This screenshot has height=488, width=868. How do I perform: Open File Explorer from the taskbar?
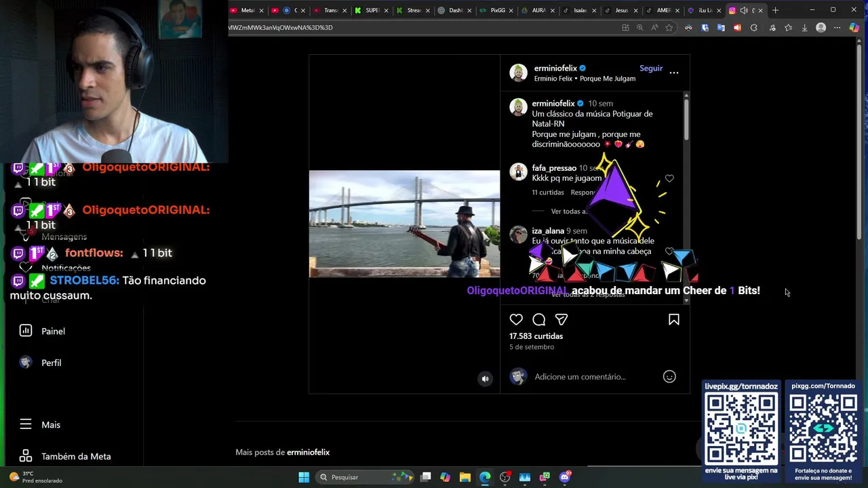pyautogui.click(x=465, y=477)
